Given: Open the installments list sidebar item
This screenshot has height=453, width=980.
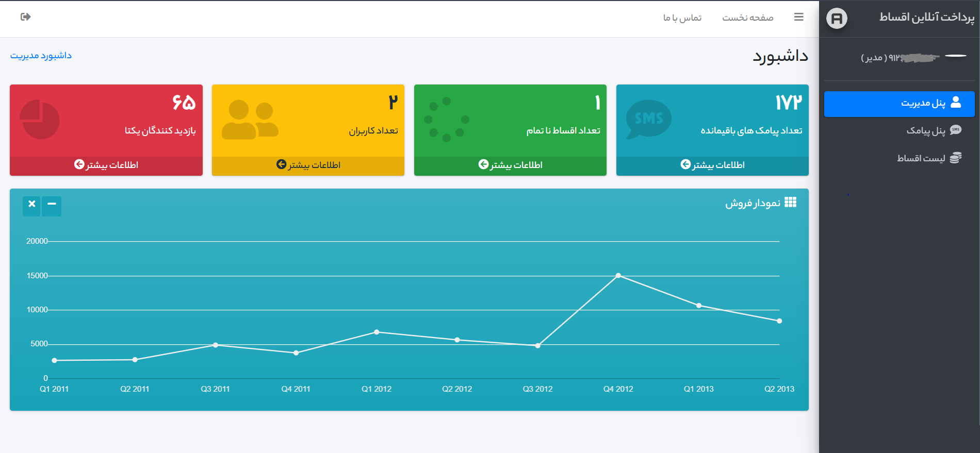Looking at the screenshot, I should [921, 158].
